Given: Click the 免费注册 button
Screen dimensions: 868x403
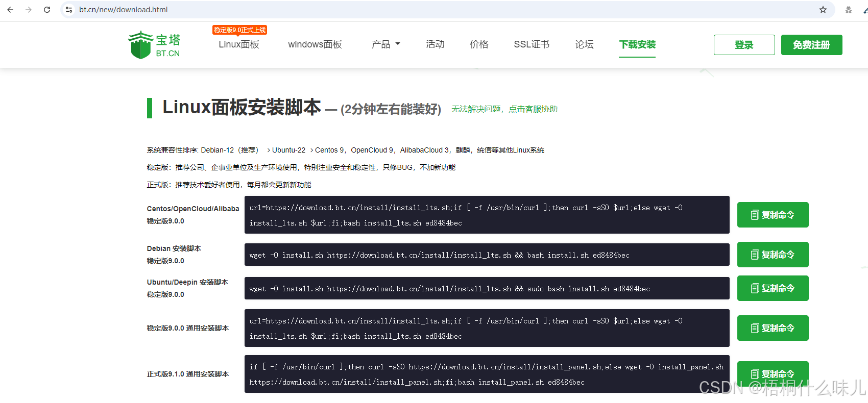Looking at the screenshot, I should (x=812, y=45).
